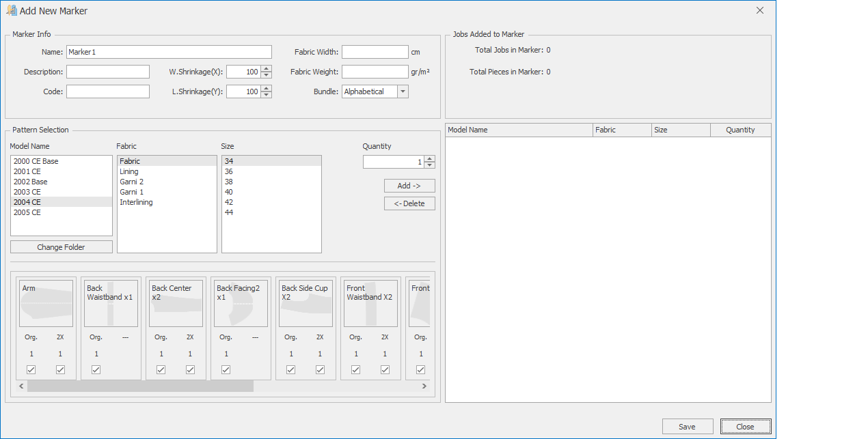
Task: Choose Lining in the Fabric list
Action: [x=129, y=171]
